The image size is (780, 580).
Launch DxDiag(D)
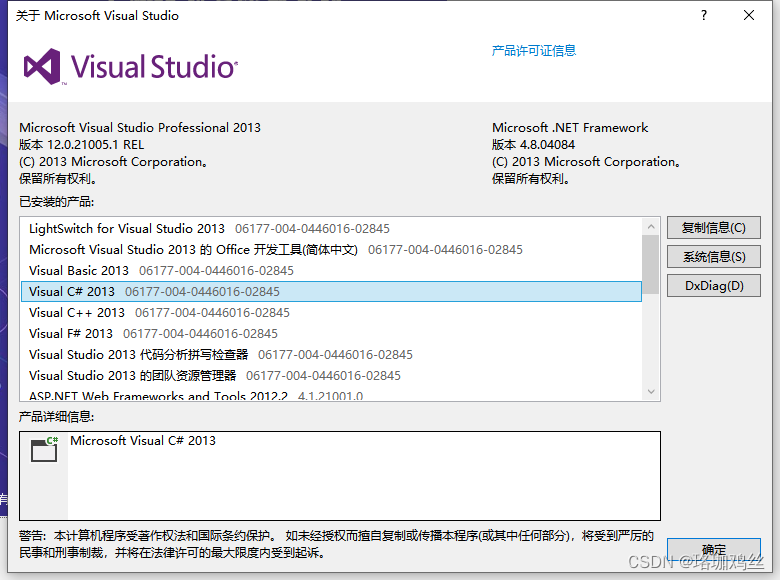(713, 286)
